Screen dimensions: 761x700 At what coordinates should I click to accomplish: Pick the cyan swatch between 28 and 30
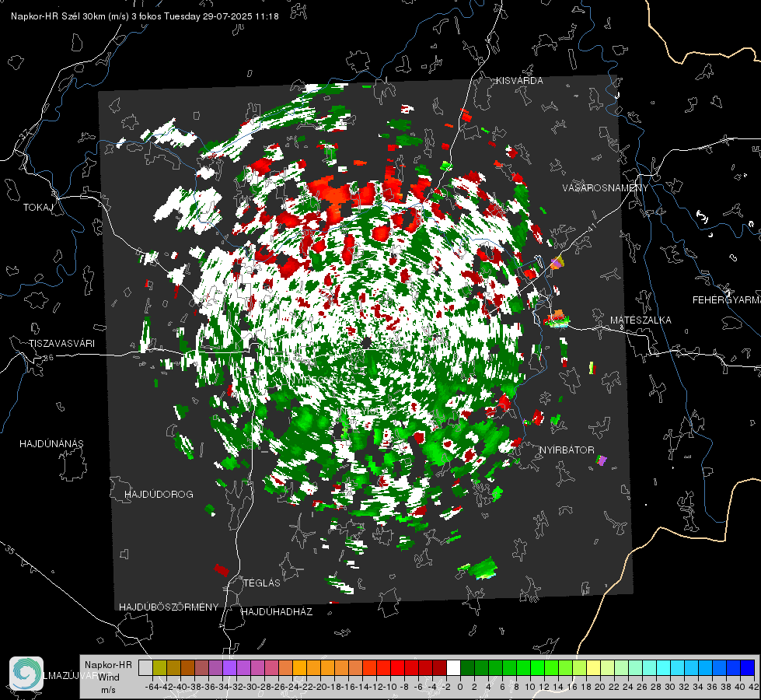(664, 668)
